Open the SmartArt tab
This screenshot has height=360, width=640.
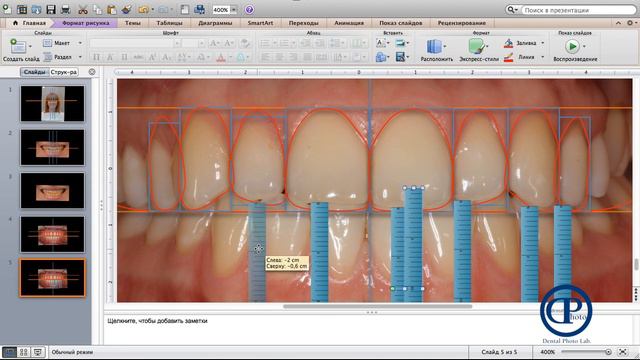[x=260, y=23]
